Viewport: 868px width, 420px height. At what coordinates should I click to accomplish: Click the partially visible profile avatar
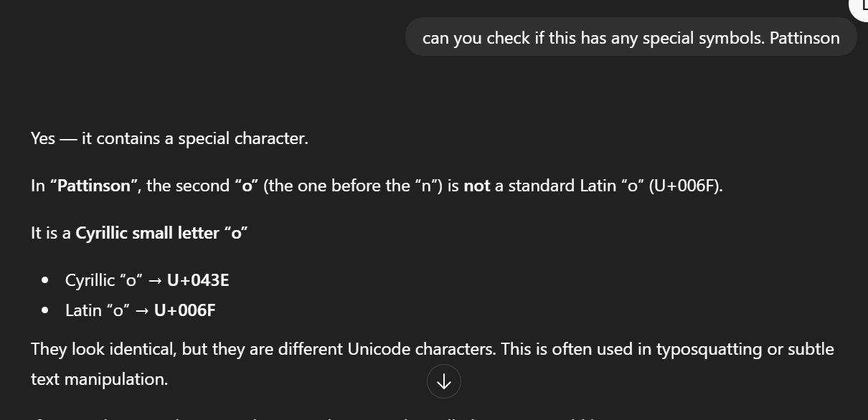tap(861, 6)
